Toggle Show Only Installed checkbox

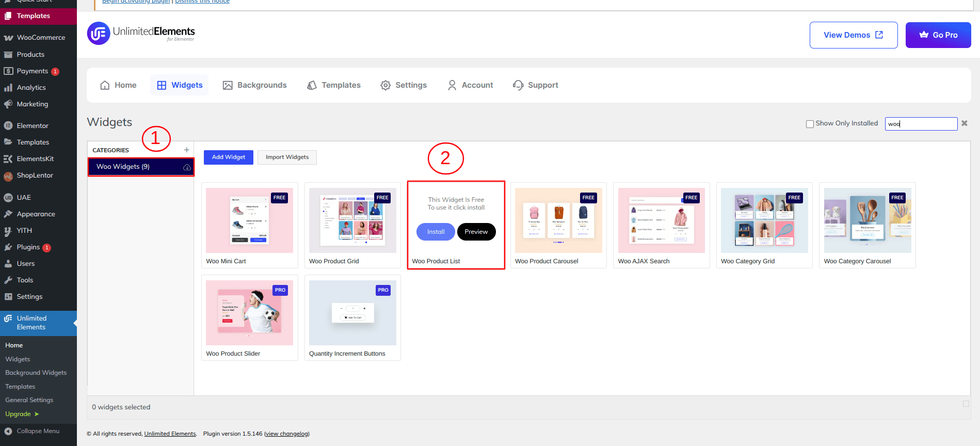tap(810, 124)
